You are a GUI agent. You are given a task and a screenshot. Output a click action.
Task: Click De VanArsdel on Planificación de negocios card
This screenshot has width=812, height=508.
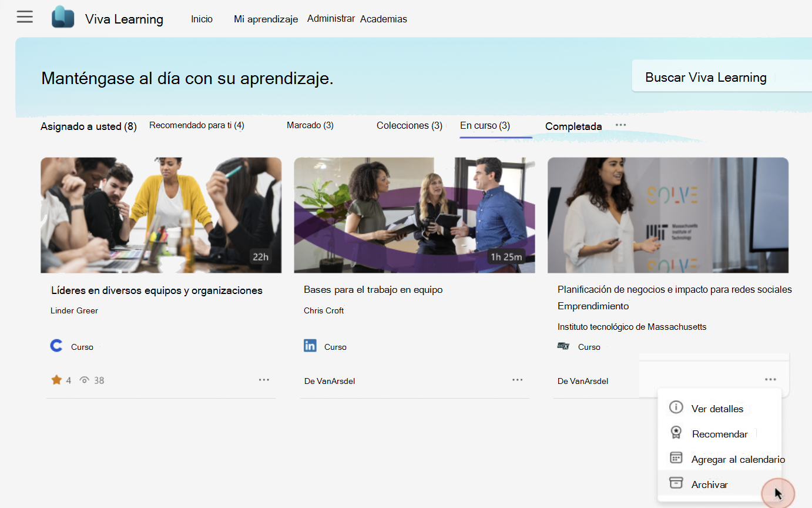click(x=583, y=381)
